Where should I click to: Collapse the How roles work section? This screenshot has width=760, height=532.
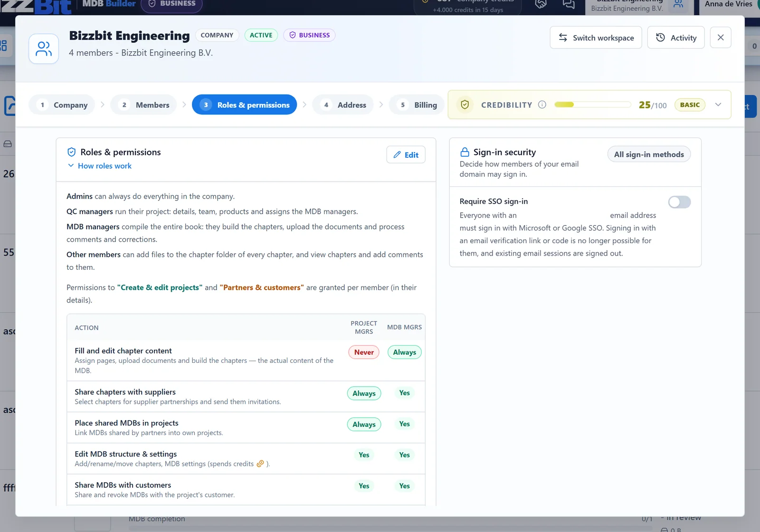click(x=100, y=166)
